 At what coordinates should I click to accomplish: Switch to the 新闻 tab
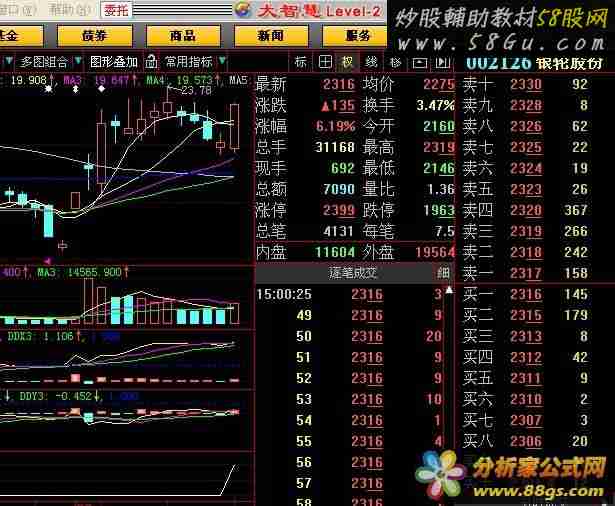pyautogui.click(x=271, y=36)
